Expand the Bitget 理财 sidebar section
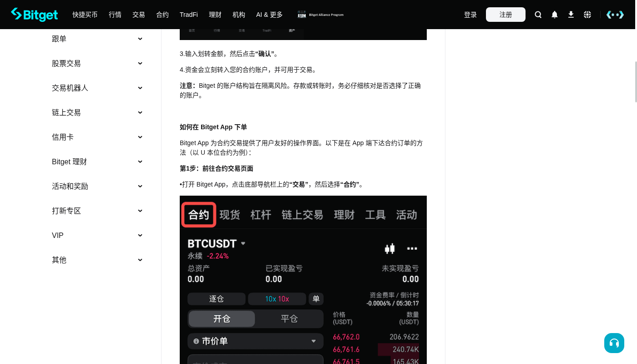Image resolution: width=637 pixels, height=364 pixels. [97, 162]
